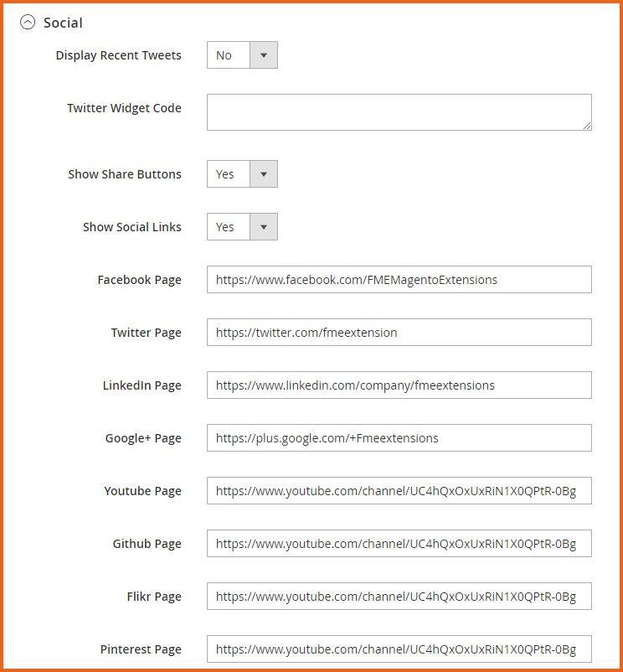Open the Show Social Links dropdown
623x672 pixels.
(x=242, y=227)
